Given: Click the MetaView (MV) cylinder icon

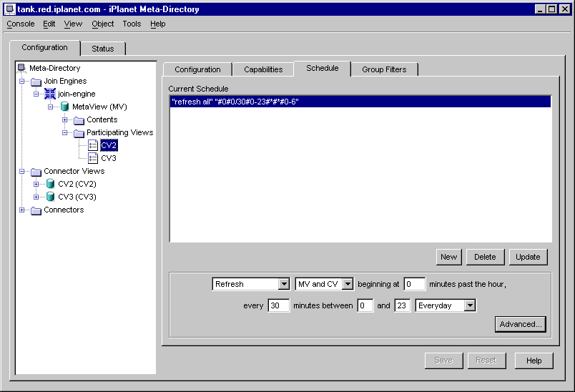Looking at the screenshot, I should tap(64, 107).
